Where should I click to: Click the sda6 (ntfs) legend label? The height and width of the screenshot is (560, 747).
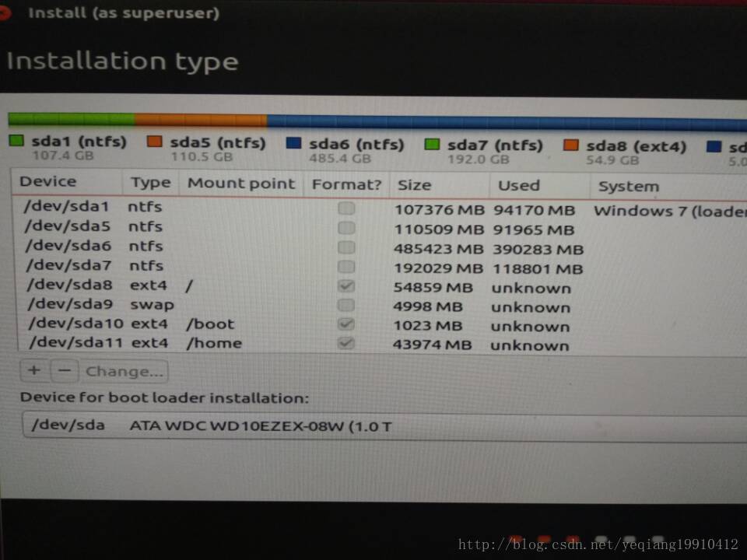pos(356,144)
